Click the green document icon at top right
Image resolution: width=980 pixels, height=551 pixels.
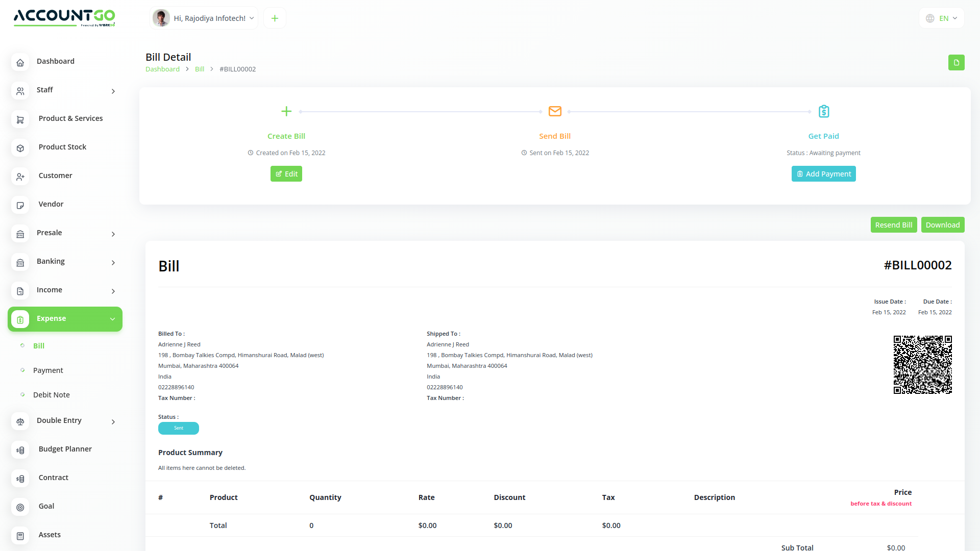956,63
